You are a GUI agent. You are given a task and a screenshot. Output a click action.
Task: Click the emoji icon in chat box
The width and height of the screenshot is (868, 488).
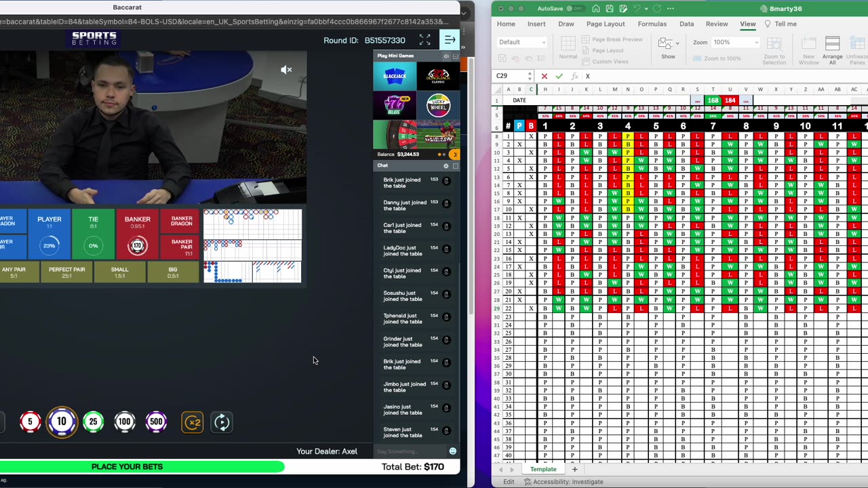(x=452, y=451)
